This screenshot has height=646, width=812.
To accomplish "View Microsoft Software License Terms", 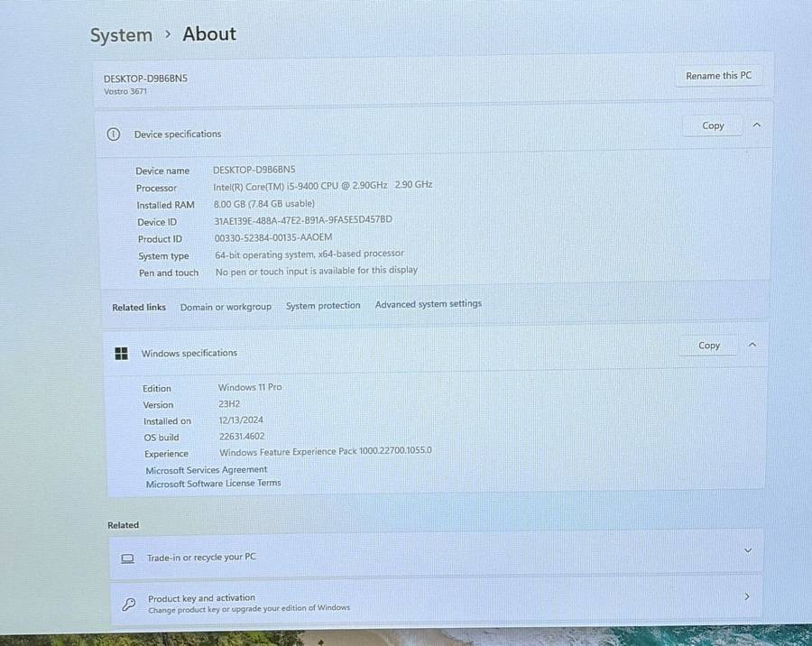I will pyautogui.click(x=213, y=484).
